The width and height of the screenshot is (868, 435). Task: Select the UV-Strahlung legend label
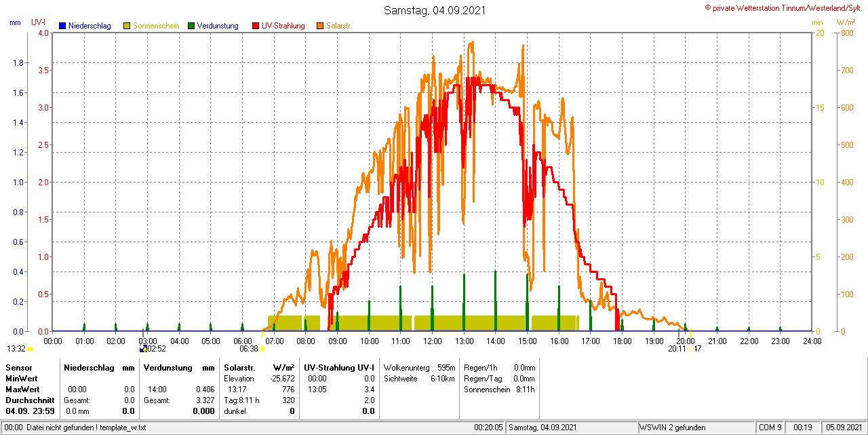click(284, 26)
